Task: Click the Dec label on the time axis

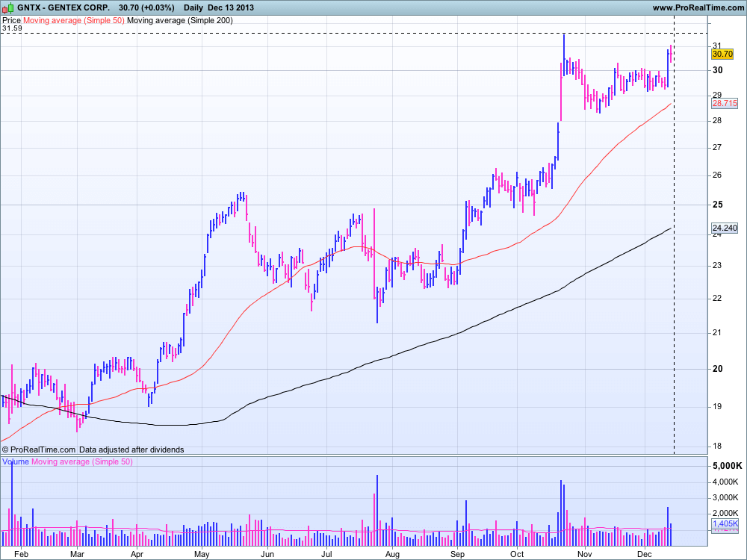Action: 644,554
